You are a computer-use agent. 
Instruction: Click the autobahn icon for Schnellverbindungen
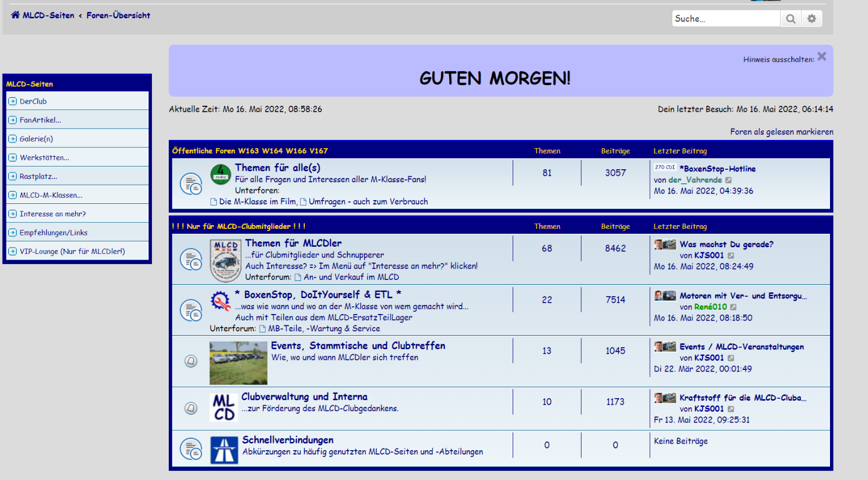(224, 450)
